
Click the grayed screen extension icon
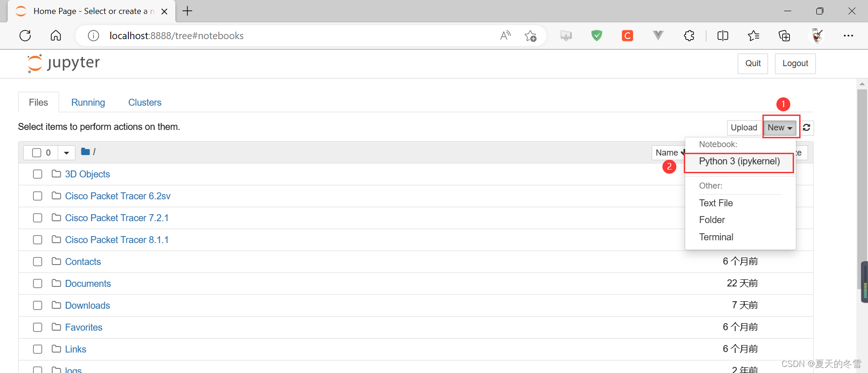coord(566,35)
